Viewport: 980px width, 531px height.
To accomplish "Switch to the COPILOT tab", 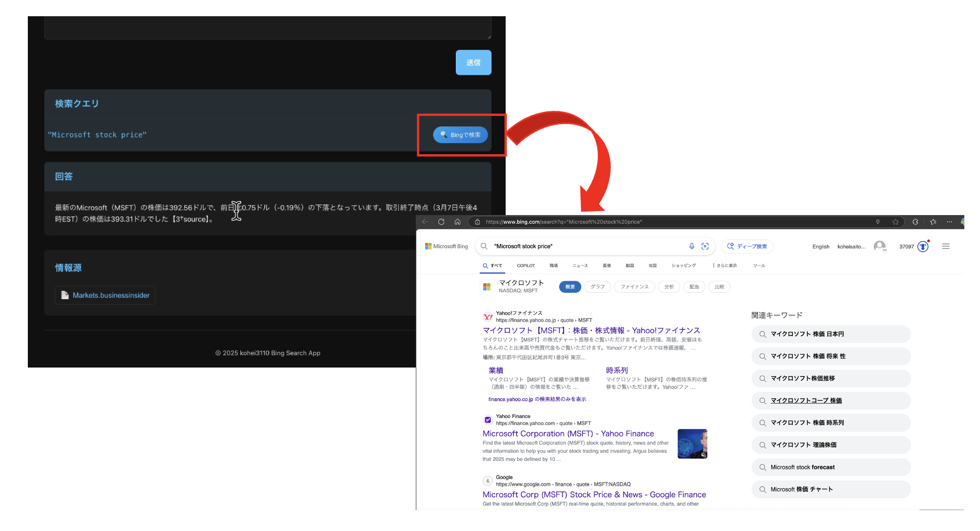I will coord(526,265).
